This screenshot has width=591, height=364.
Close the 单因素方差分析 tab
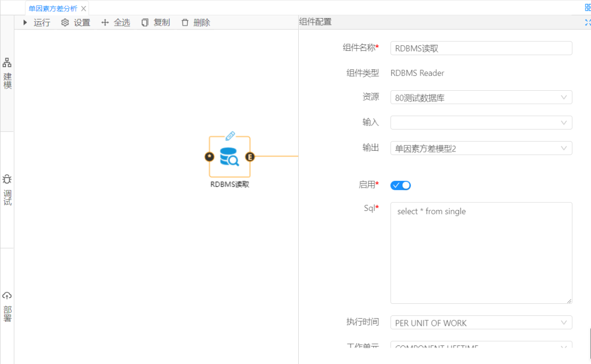click(x=84, y=9)
